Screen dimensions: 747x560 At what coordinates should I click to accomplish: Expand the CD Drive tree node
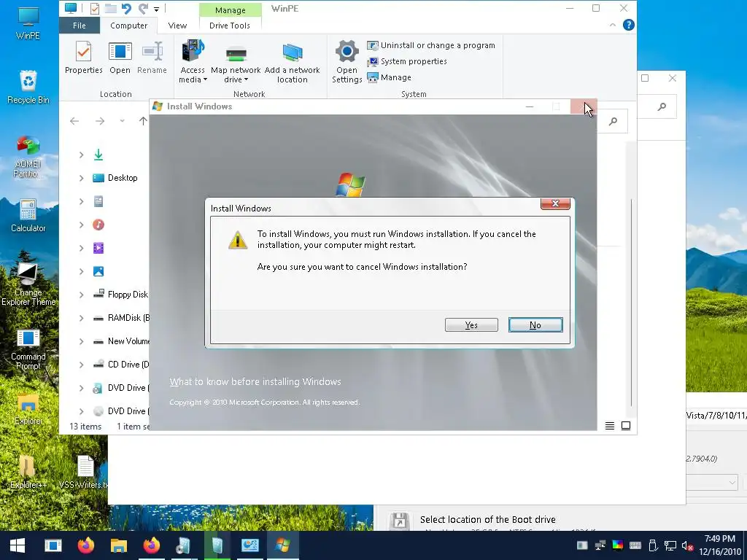82,365
